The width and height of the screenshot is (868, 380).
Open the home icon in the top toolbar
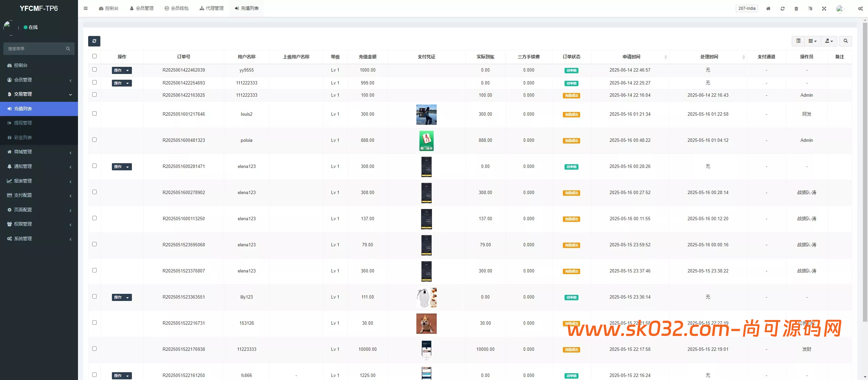(x=768, y=8)
